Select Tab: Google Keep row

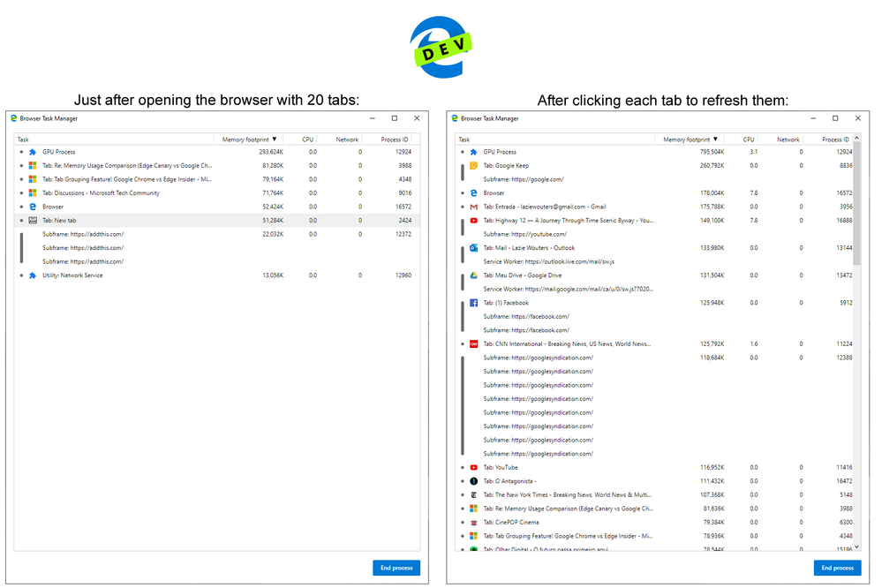coord(654,165)
